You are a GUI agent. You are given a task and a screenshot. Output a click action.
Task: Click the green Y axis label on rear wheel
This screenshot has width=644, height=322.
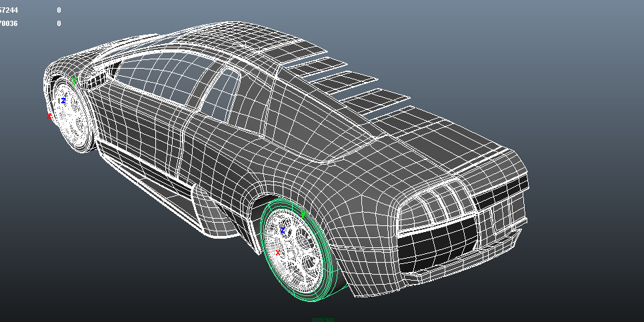coord(303,214)
